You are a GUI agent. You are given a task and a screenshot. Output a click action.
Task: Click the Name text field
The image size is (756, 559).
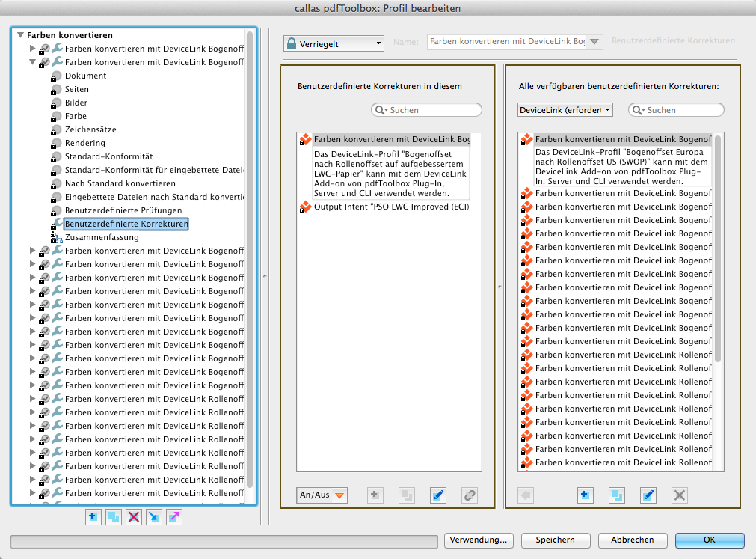(507, 42)
